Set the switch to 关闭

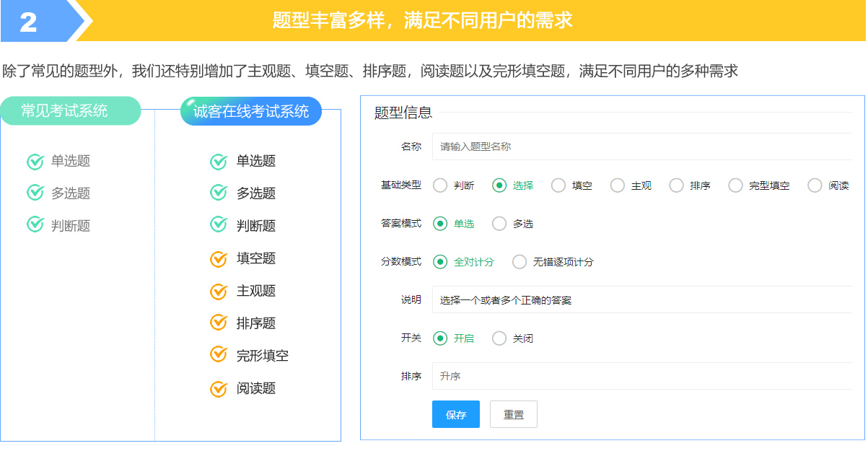(x=499, y=338)
